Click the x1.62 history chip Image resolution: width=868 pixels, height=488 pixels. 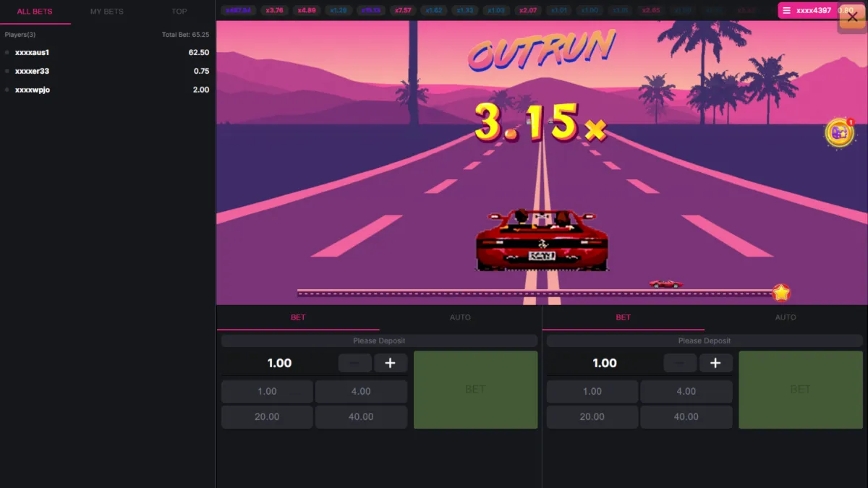pos(434,10)
